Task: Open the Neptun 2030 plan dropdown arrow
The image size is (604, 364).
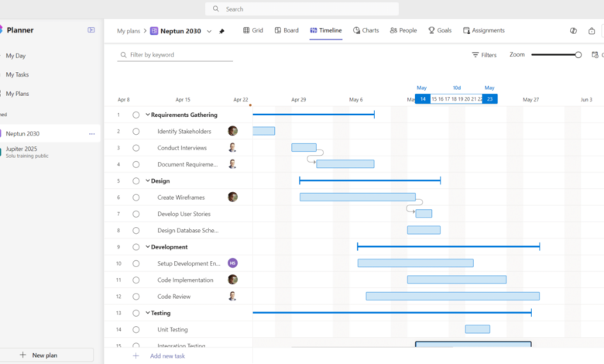Action: [x=209, y=31]
